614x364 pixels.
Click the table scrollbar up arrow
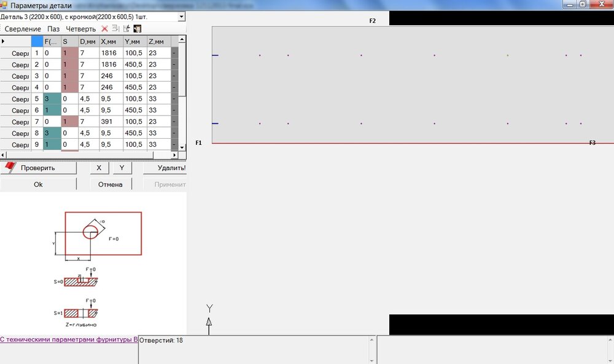pos(182,39)
